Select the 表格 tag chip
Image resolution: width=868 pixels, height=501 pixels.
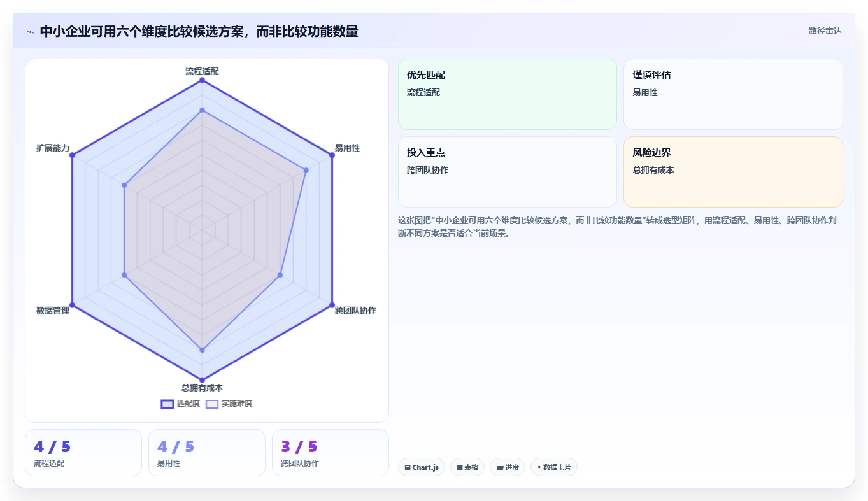point(467,467)
